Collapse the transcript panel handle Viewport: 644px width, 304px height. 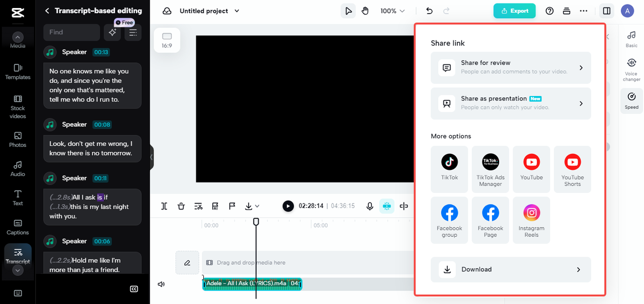pos(151,157)
